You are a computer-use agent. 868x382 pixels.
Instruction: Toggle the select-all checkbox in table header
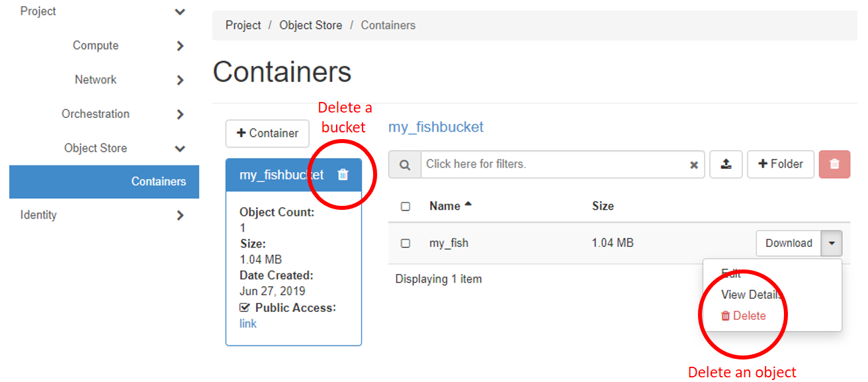coord(406,207)
